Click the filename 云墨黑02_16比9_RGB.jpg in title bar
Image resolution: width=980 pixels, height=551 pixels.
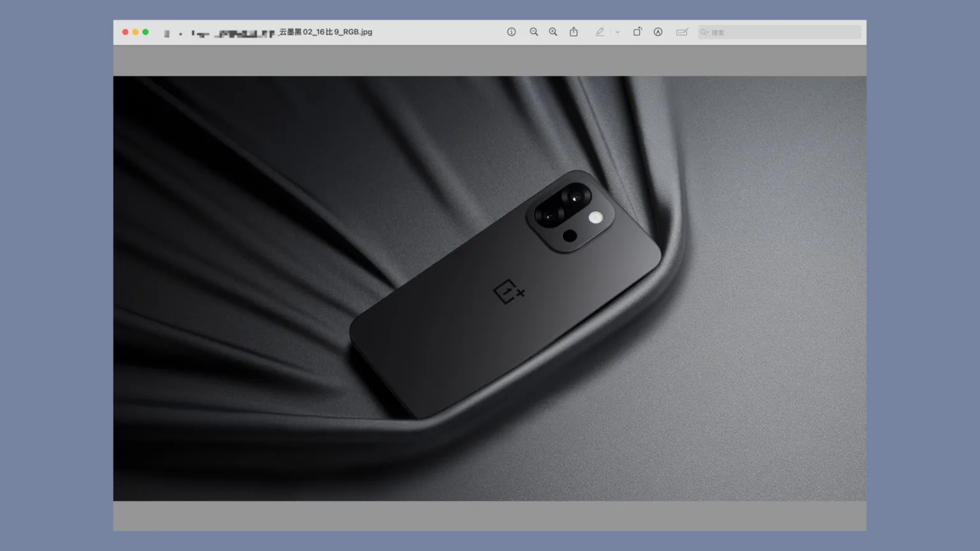click(x=325, y=32)
